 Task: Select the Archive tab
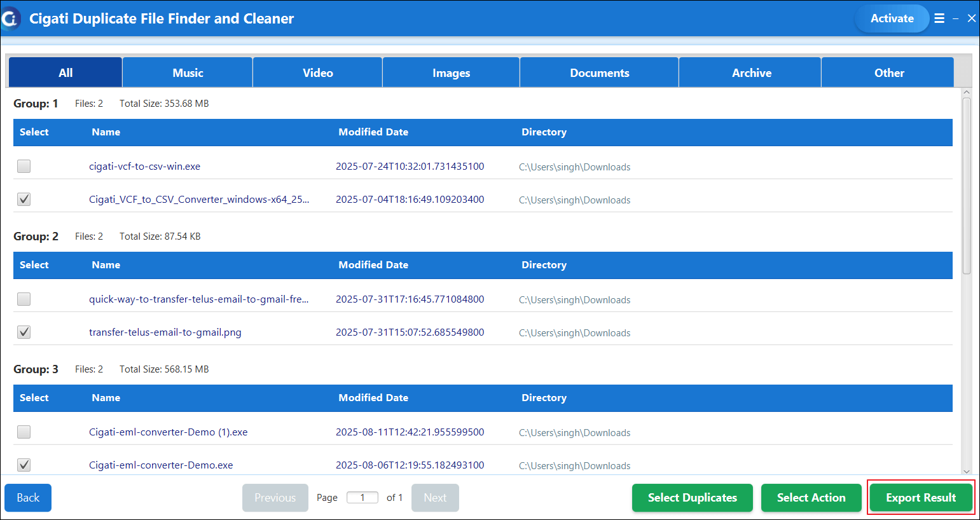751,72
